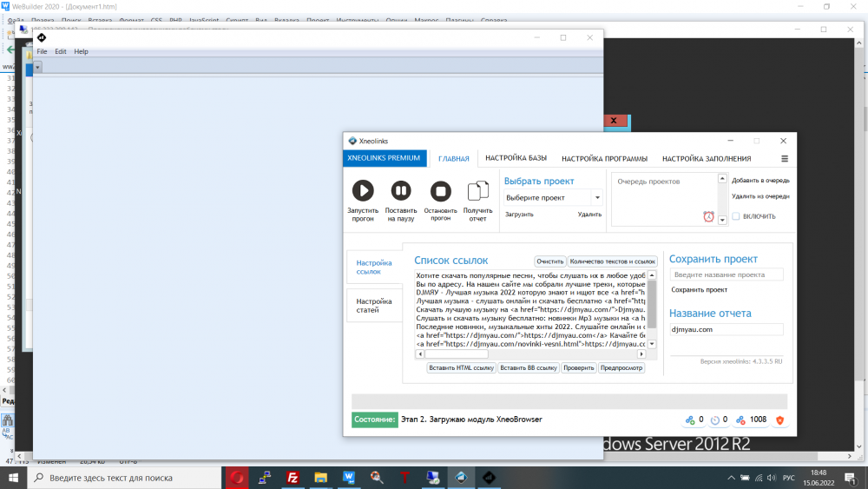Switch to НАСТРОЙКА БАЗЫ tab
Screen dimensions: 868x489
pos(516,158)
